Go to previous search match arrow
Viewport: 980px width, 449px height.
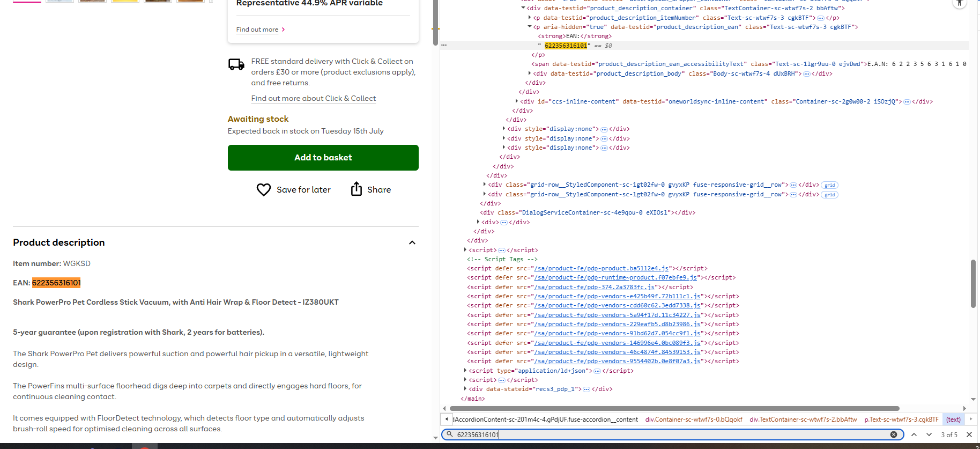pos(914,435)
